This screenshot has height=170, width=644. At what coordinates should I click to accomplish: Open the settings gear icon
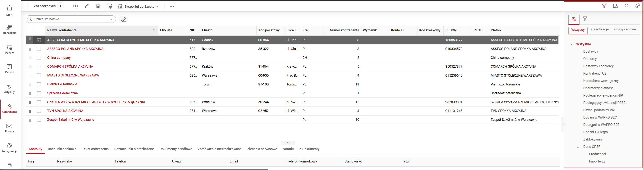(638, 6)
